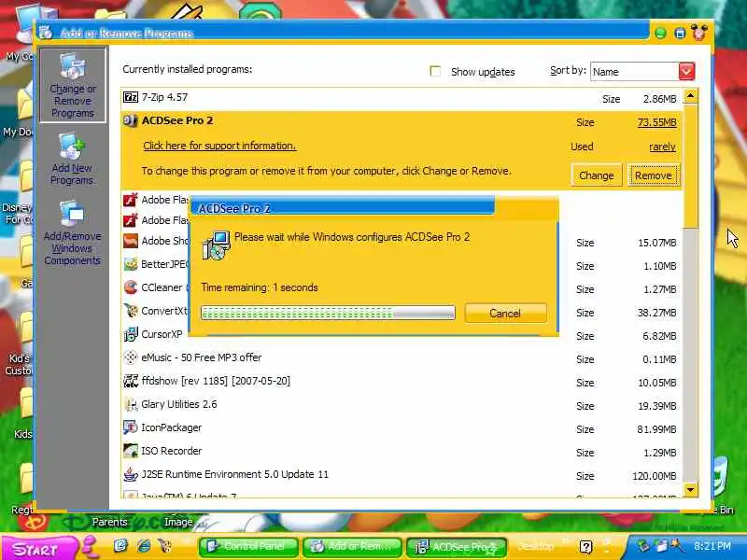The width and height of the screenshot is (747, 560).
Task: Click the Desktop toolbar in the taskbar
Action: [x=536, y=546]
